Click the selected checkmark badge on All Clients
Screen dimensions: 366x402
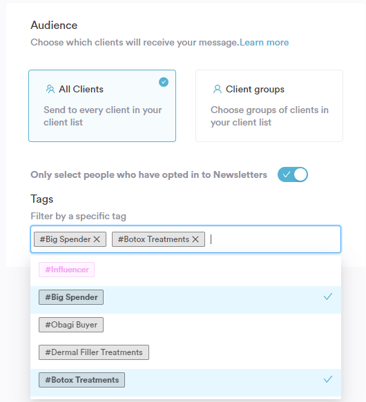pos(163,82)
